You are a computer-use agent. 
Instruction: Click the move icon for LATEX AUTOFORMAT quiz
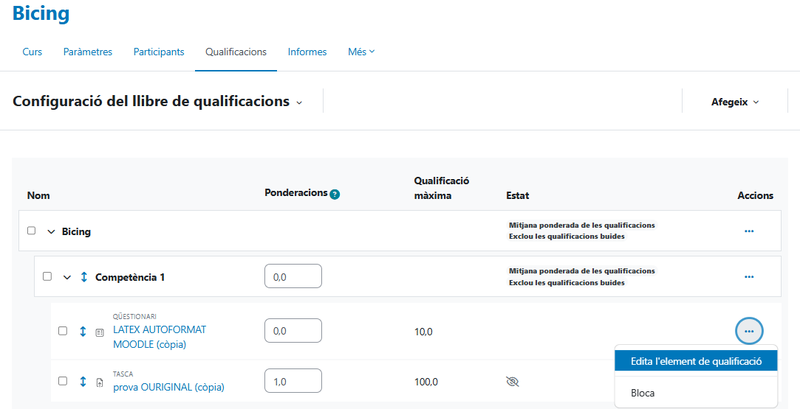(83, 331)
